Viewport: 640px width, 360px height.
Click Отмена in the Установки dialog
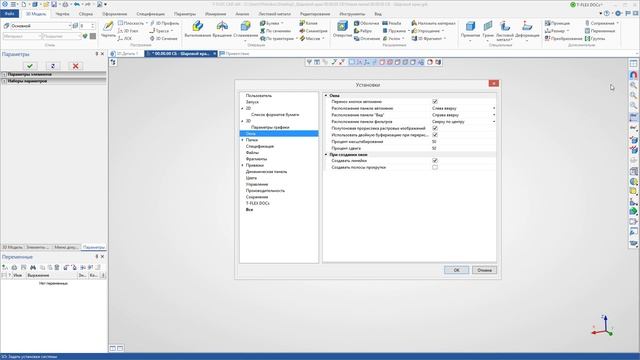[484, 270]
